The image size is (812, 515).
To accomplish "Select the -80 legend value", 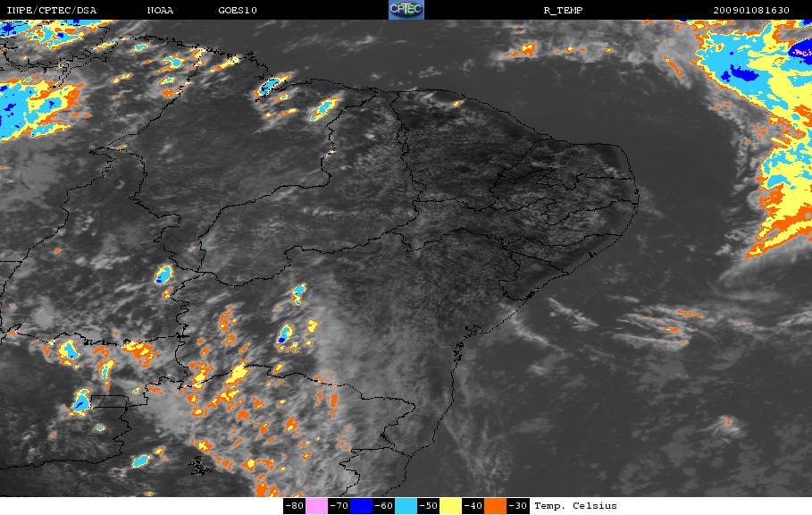I will click(x=295, y=506).
